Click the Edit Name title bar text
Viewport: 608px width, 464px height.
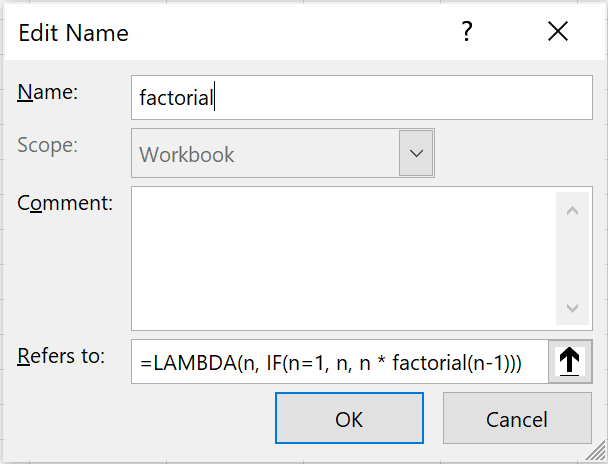point(74,33)
